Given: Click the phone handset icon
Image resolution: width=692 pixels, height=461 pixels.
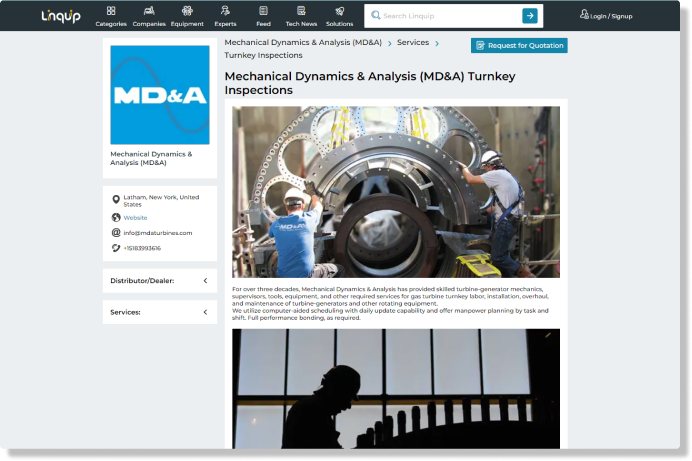Looking at the screenshot, I should [x=116, y=248].
